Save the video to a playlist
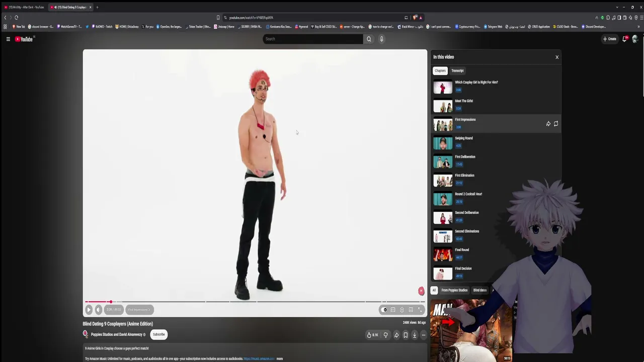 [406, 335]
